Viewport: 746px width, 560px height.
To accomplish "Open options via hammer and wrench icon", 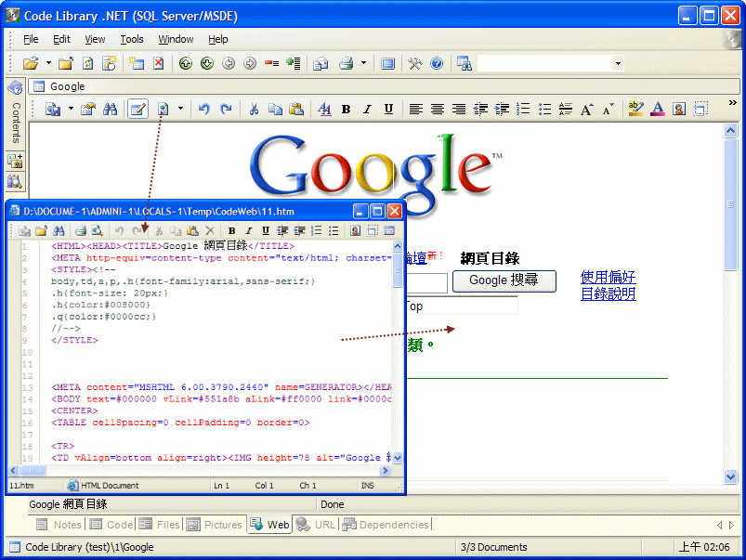I will point(415,63).
